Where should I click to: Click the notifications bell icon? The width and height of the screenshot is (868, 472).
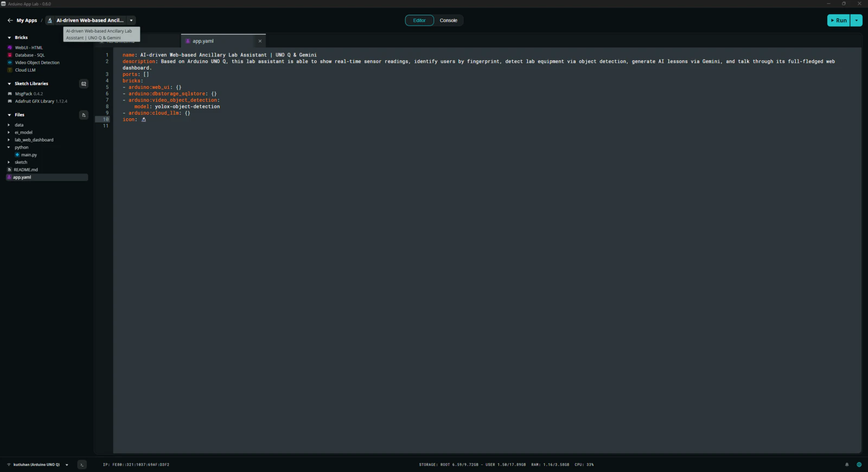tap(847, 465)
